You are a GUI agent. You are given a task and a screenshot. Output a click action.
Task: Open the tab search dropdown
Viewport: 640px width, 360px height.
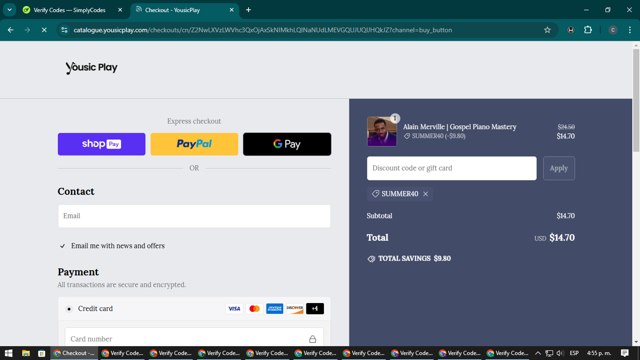tap(9, 10)
